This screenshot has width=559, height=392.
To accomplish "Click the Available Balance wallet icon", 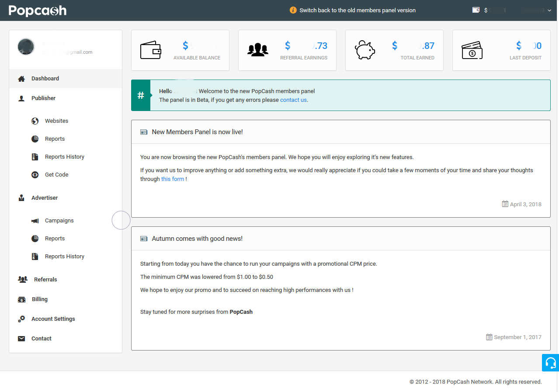I will (x=151, y=50).
